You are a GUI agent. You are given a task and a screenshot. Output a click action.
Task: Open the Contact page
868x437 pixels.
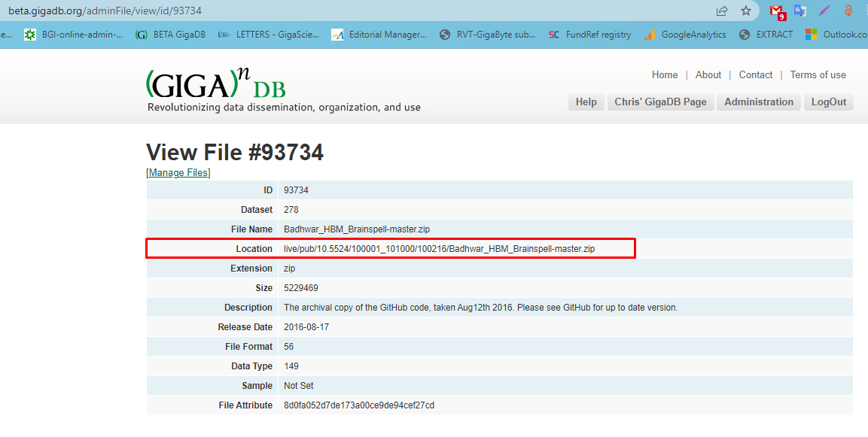point(755,74)
